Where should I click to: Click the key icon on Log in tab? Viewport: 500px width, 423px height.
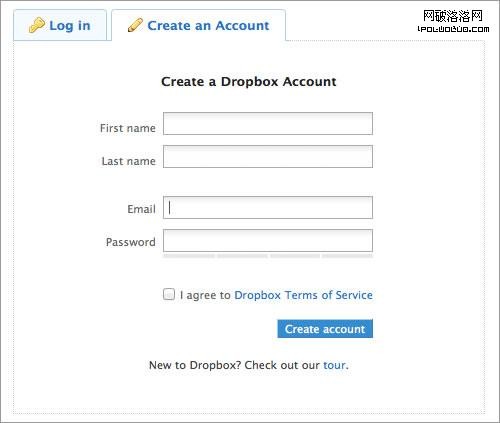click(x=37, y=25)
